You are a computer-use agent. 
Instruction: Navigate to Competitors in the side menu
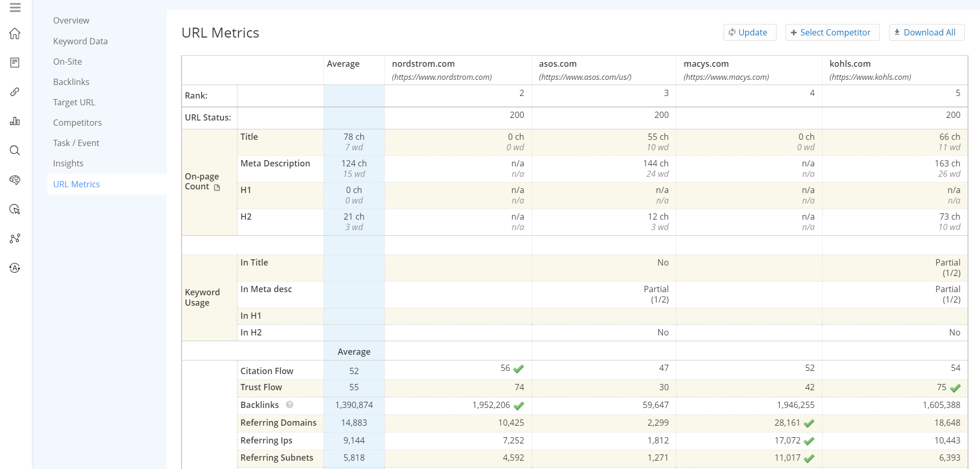[77, 123]
